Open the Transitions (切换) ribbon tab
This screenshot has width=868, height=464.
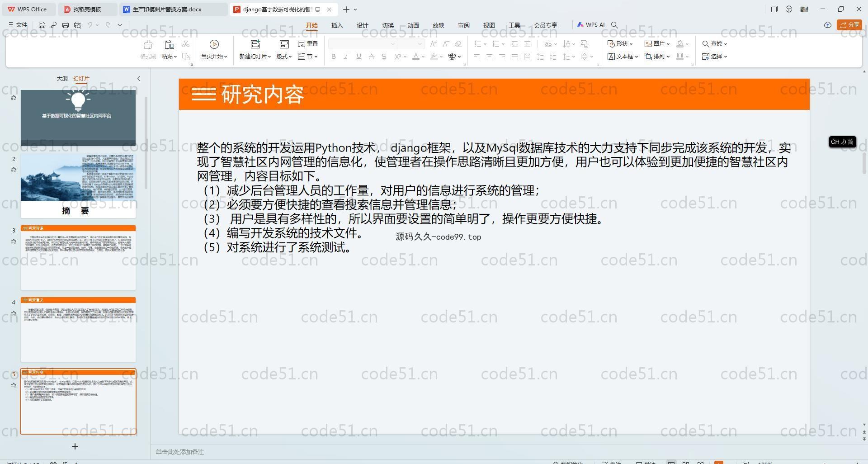click(388, 25)
